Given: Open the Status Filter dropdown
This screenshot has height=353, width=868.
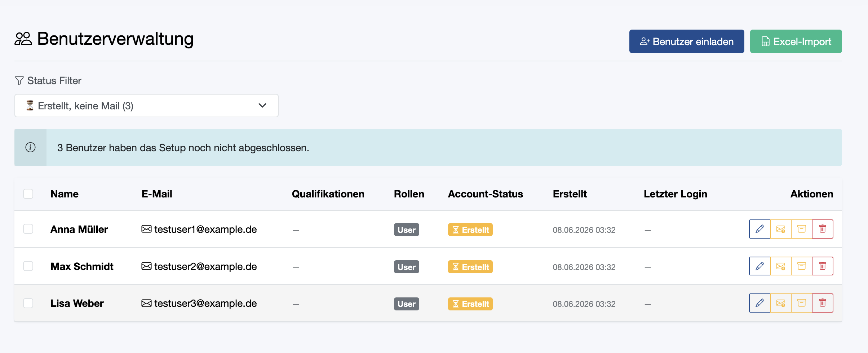Looking at the screenshot, I should tap(146, 106).
